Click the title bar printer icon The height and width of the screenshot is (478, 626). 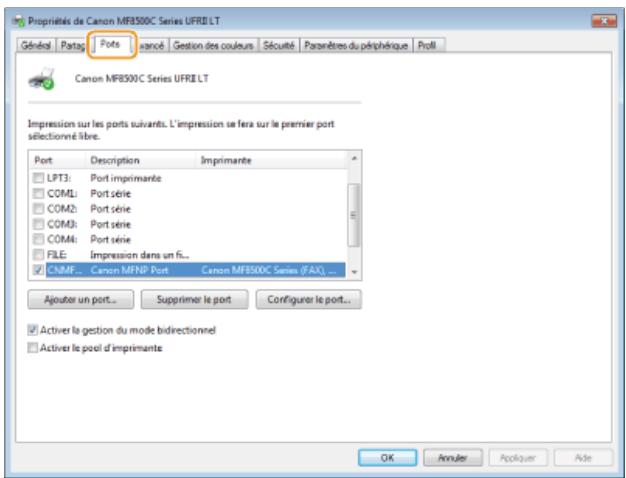click(18, 21)
